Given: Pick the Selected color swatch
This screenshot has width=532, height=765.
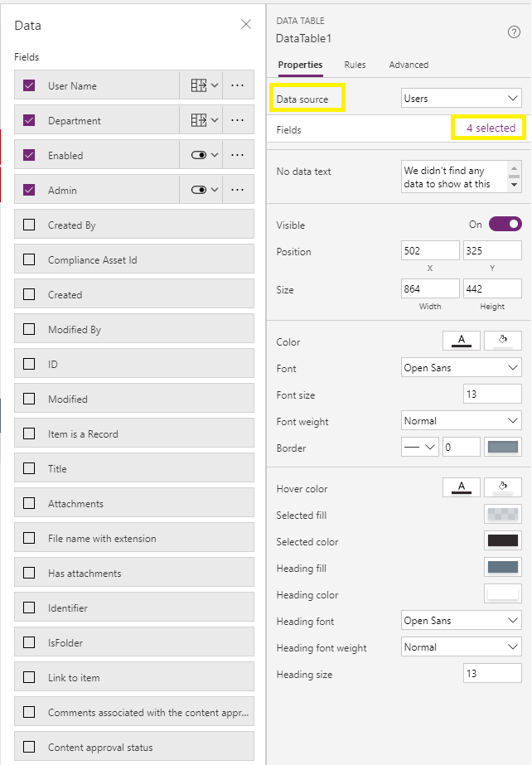Looking at the screenshot, I should 503,540.
